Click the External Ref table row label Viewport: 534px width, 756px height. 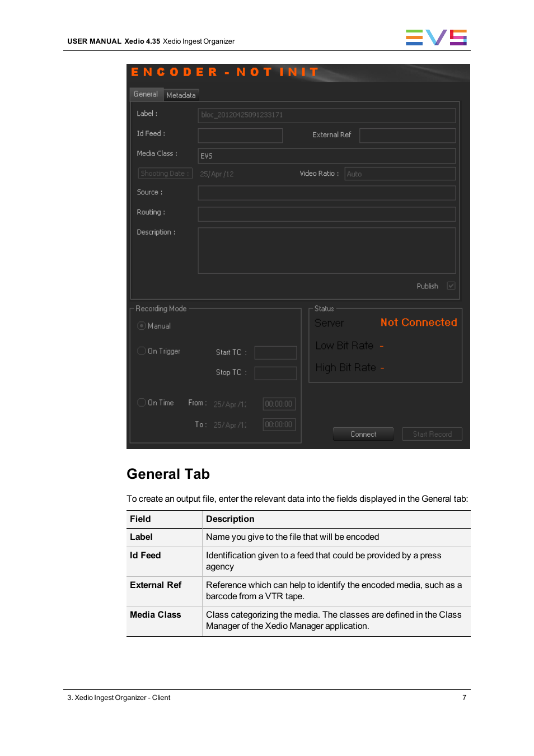coord(156,585)
